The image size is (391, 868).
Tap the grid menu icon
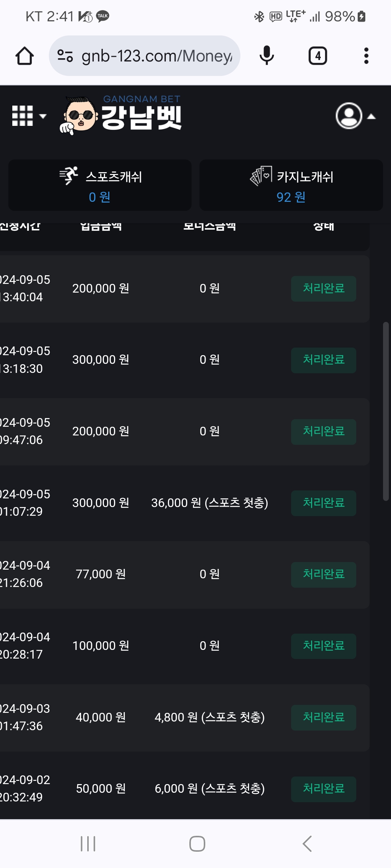click(x=22, y=116)
